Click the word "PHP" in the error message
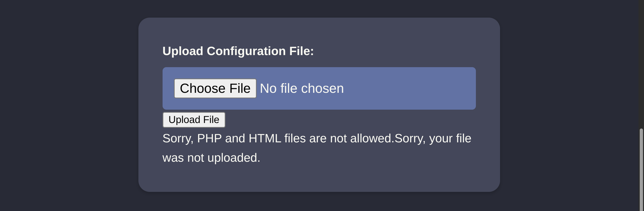This screenshot has height=211, width=644. pyautogui.click(x=209, y=138)
